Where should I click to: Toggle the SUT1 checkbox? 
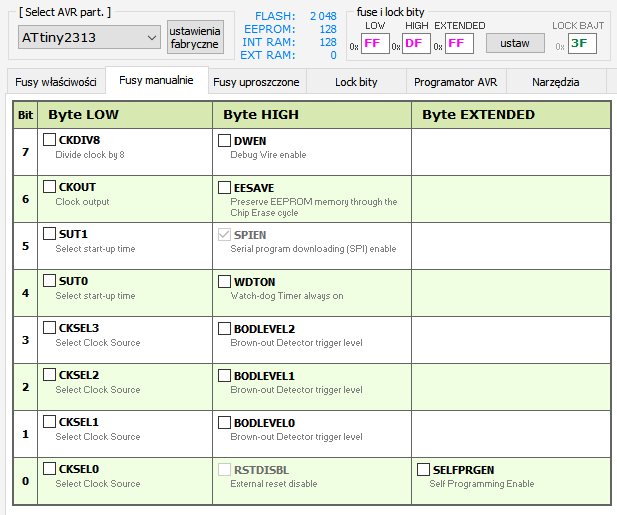click(49, 234)
